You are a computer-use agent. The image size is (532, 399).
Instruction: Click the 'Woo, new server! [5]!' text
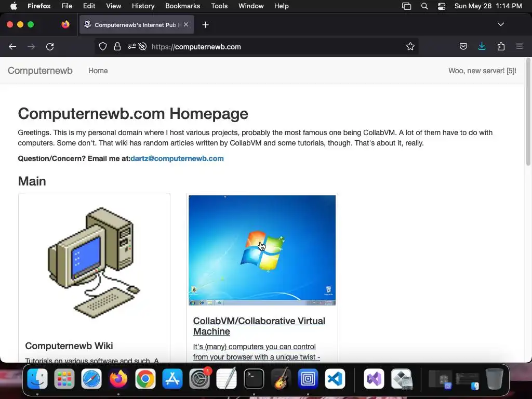482,71
